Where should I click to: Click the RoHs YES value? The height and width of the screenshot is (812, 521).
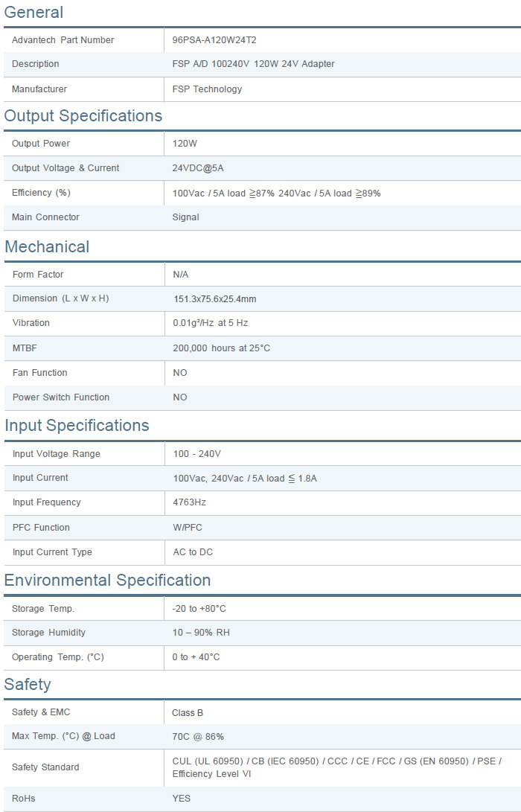[x=181, y=799]
